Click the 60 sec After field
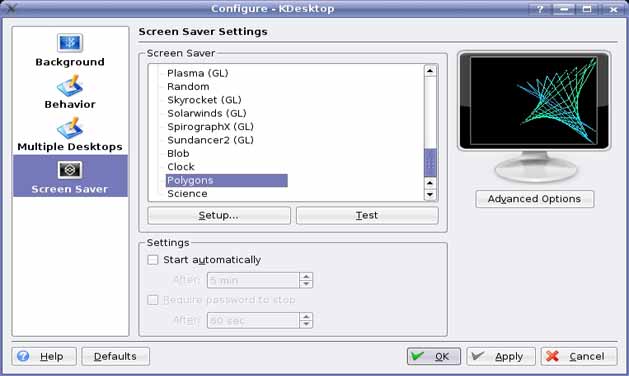The image size is (629, 376). tap(253, 320)
